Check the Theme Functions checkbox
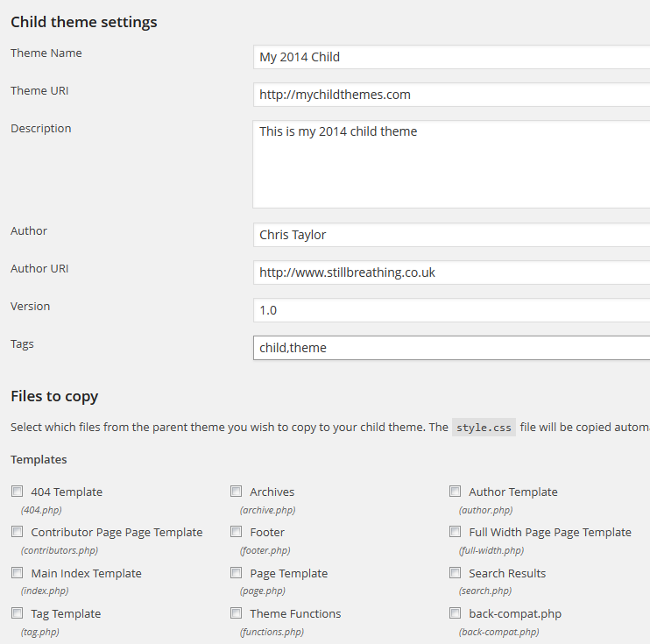The height and width of the screenshot is (644, 650). [x=236, y=613]
